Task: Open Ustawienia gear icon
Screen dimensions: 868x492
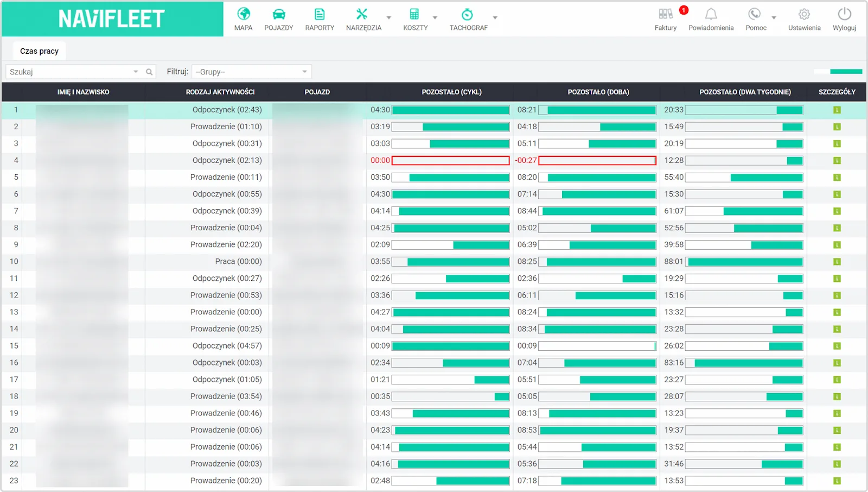Action: [804, 14]
